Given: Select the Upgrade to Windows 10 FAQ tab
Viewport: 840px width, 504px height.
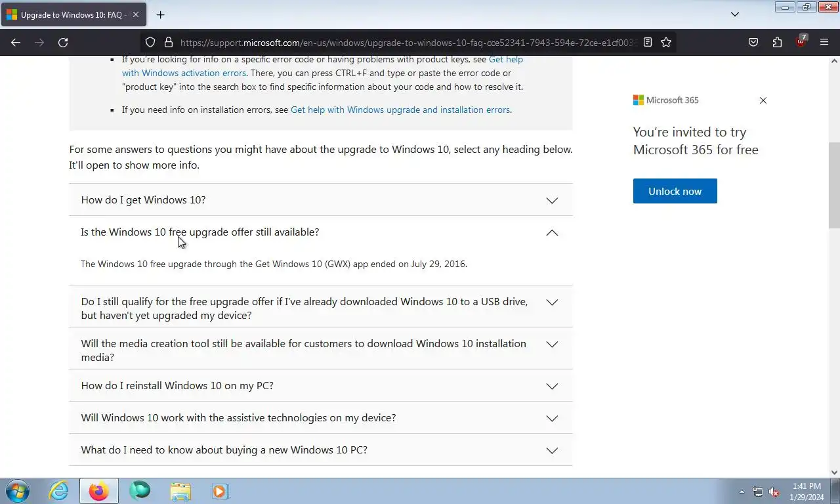Looking at the screenshot, I should point(72,14).
